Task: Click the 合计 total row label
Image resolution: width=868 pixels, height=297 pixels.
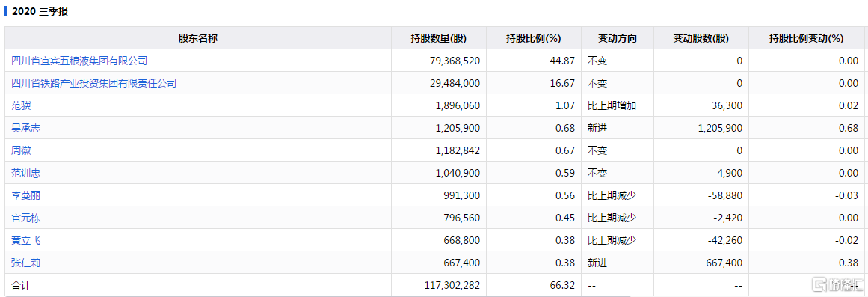Action: click(20, 285)
